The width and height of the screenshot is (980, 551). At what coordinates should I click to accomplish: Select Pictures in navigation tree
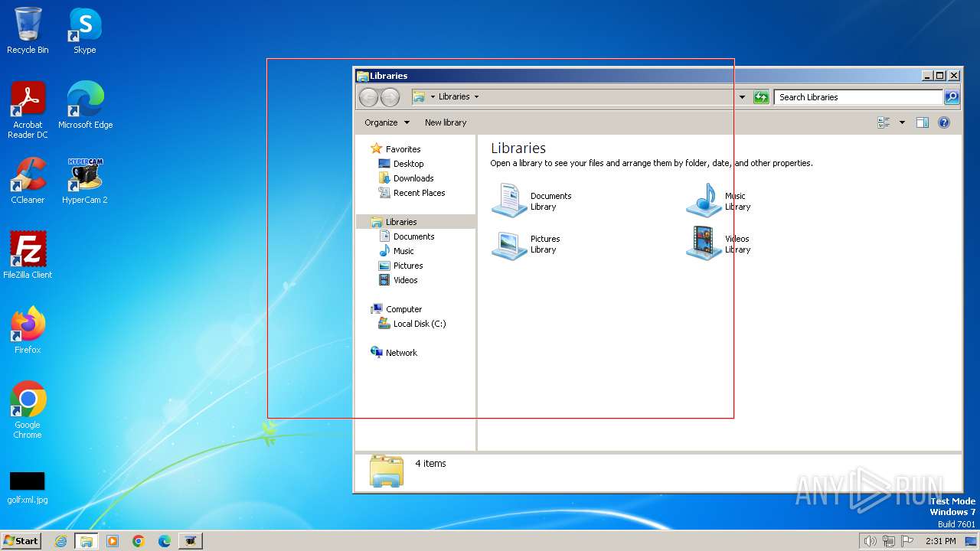pos(401,266)
